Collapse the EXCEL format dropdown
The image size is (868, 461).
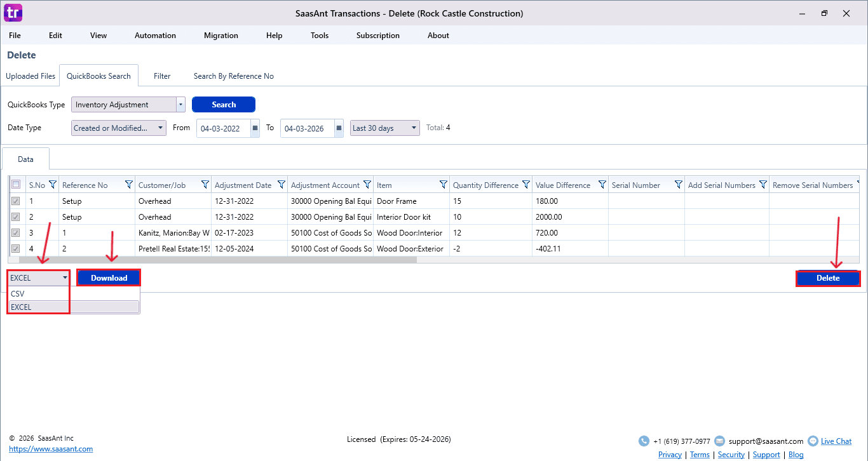39,277
